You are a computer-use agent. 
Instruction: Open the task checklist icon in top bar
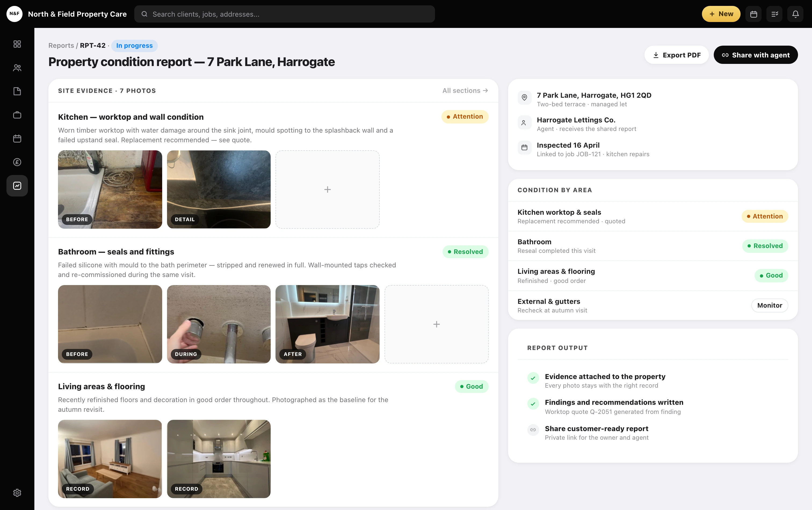(775, 14)
